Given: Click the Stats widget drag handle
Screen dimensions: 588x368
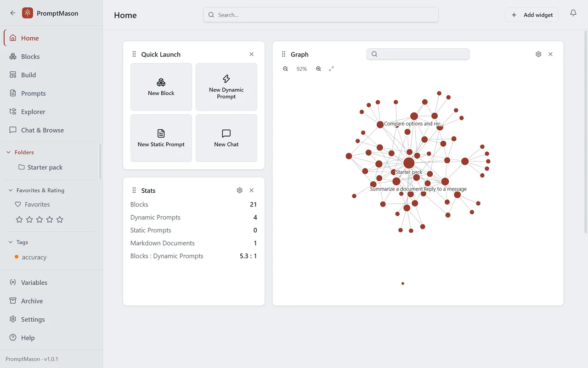Looking at the screenshot, I should pos(134,190).
